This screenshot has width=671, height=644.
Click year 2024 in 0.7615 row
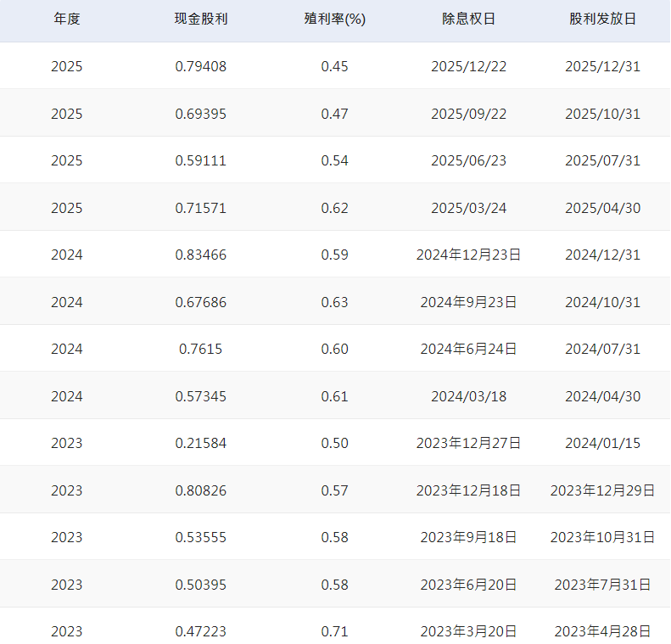click(x=67, y=349)
